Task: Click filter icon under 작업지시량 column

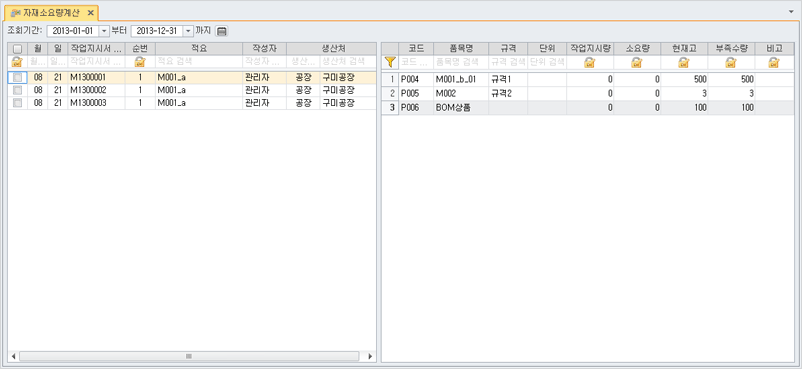Action: 589,62
